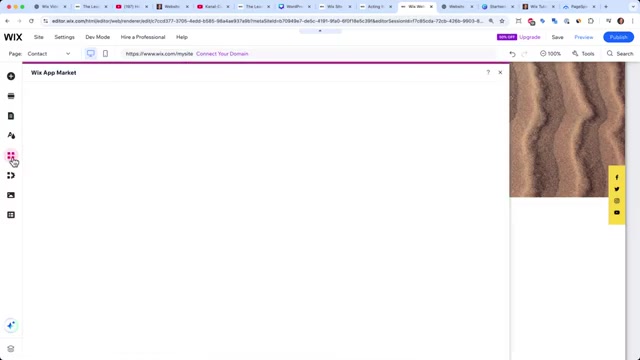Open the Site menu
Image resolution: width=640 pixels, height=360 pixels.
(x=38, y=37)
